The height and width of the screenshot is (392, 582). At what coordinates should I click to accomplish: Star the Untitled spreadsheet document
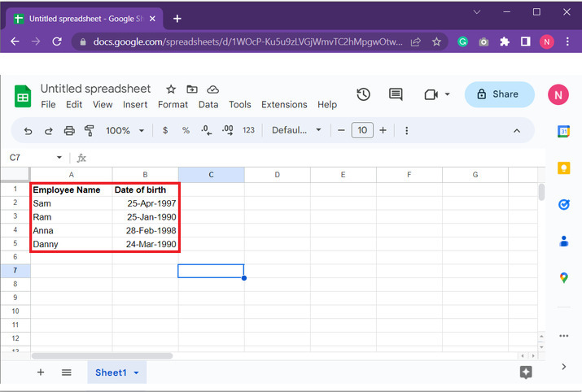[x=171, y=89]
